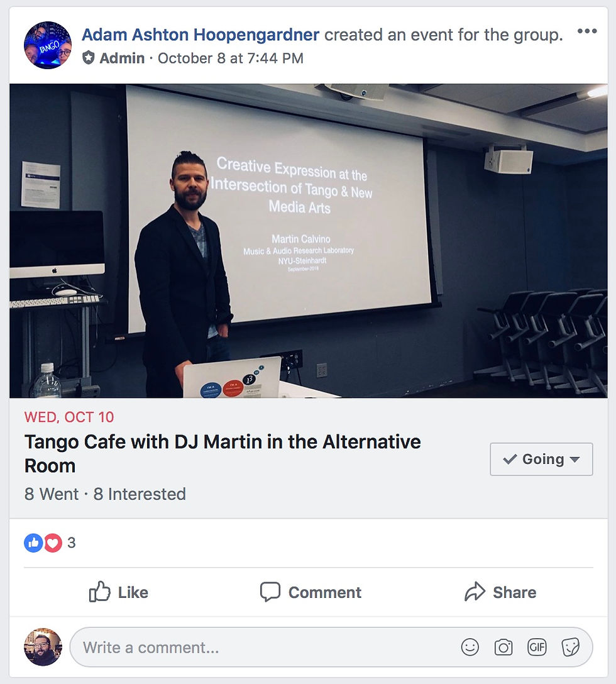Click the blue thumbs-up reaction icon
Screen dimensions: 616x684
(33, 543)
